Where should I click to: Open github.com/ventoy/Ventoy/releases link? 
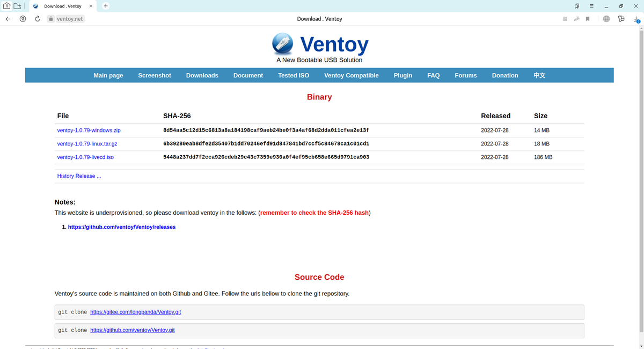pos(122,227)
